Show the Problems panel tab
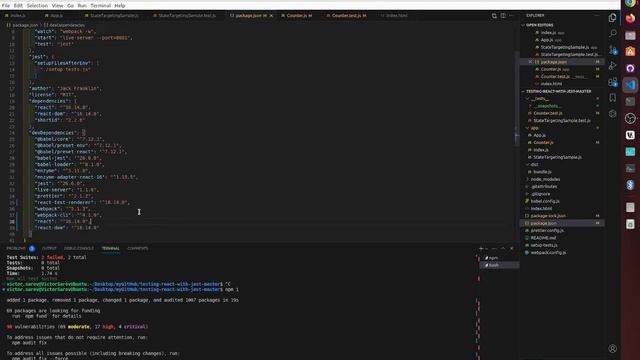Viewport: 640px width, 360px height. 16,248
